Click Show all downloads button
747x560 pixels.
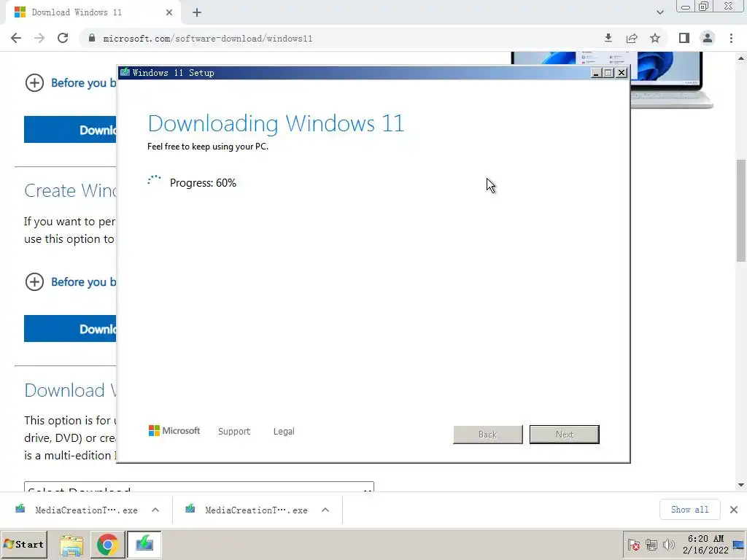689,510
